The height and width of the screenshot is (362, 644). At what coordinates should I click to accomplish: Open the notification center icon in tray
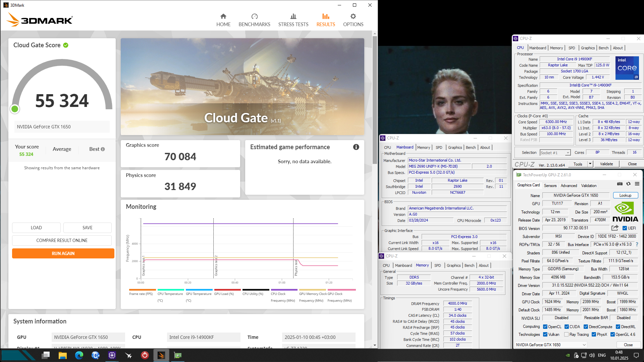(x=636, y=355)
